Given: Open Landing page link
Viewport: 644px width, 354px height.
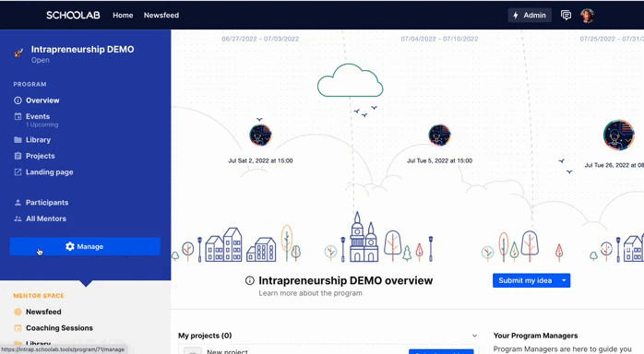Looking at the screenshot, I should 49,172.
